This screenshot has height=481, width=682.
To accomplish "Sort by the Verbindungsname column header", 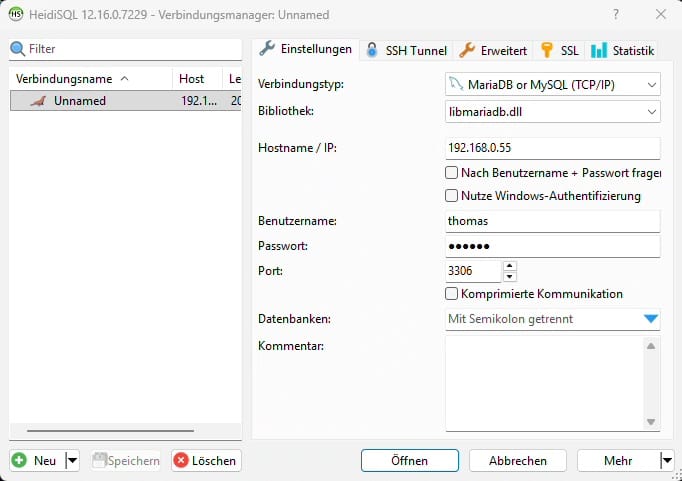I will click(90, 79).
